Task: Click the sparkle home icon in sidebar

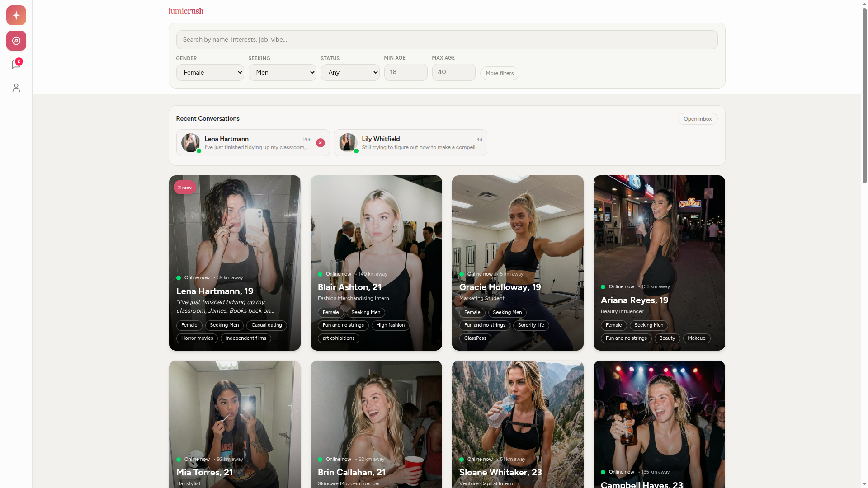Action: click(x=16, y=15)
